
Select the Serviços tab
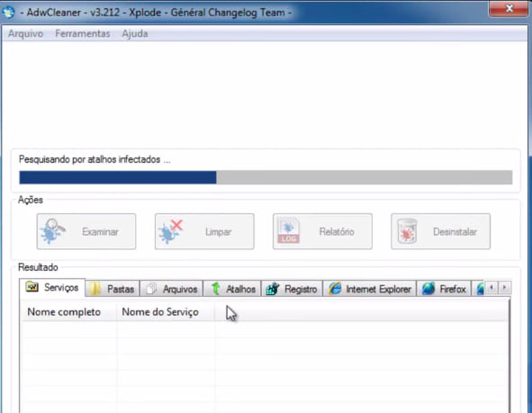click(52, 288)
